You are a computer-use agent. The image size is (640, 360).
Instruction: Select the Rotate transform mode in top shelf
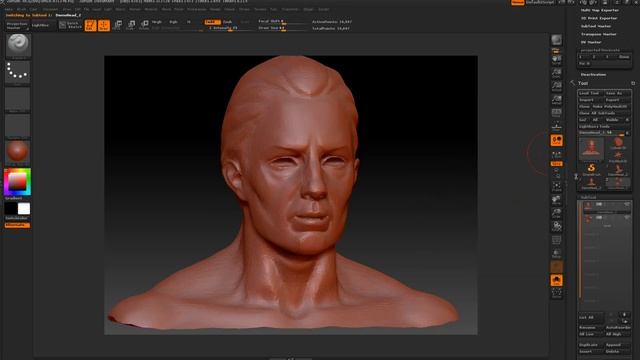click(x=144, y=25)
